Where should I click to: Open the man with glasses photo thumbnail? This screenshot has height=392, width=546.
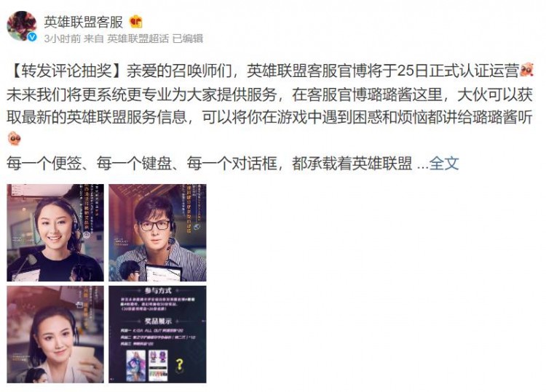pos(157,233)
